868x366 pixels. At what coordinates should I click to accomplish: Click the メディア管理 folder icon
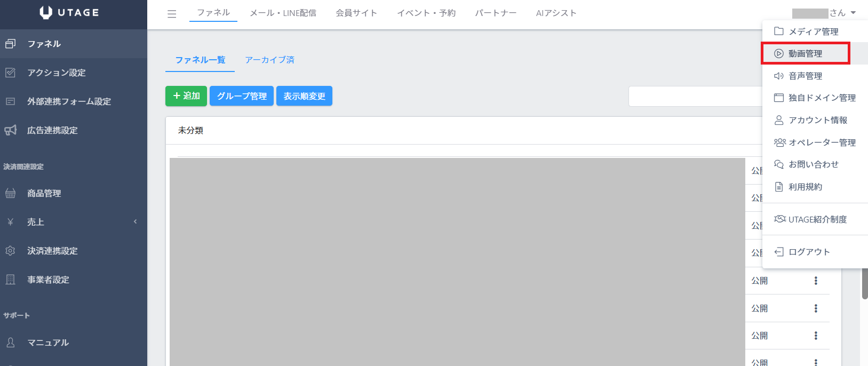[x=779, y=31]
